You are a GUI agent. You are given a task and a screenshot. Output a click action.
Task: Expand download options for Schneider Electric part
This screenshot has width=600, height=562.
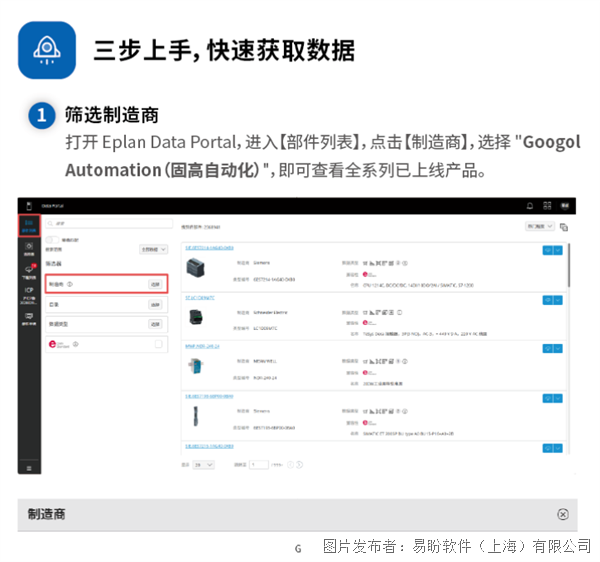(x=558, y=300)
